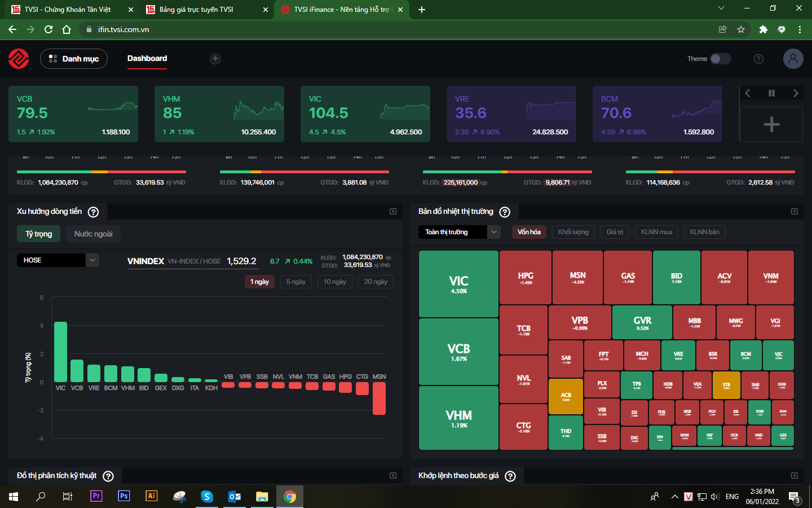
Task: Open Adobe Premiere Pro from taskbar
Action: [x=96, y=496]
